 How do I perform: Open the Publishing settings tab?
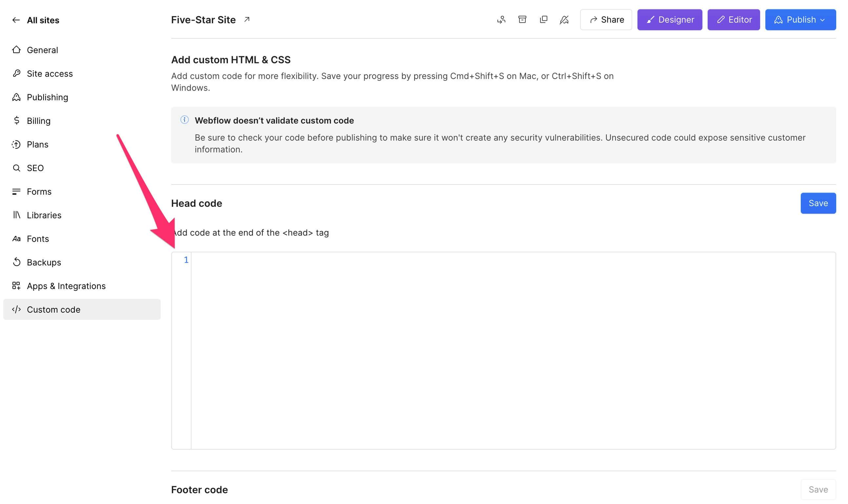[x=82, y=97]
